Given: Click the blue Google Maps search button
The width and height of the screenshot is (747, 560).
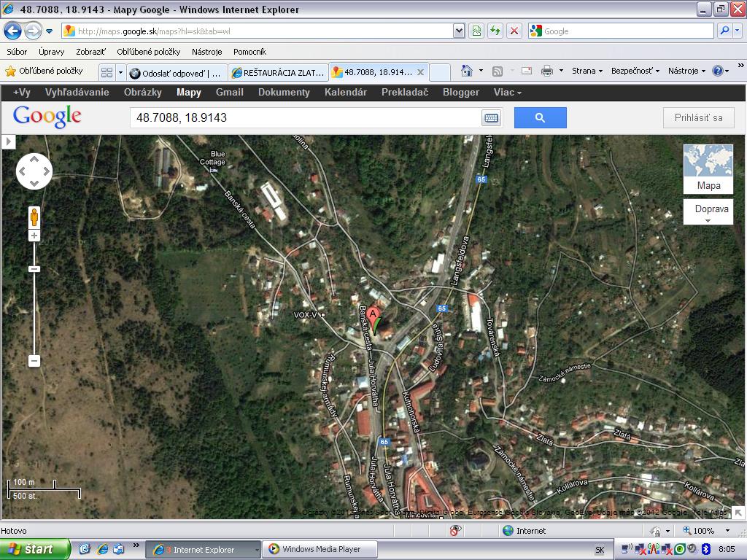Looking at the screenshot, I should pyautogui.click(x=541, y=117).
